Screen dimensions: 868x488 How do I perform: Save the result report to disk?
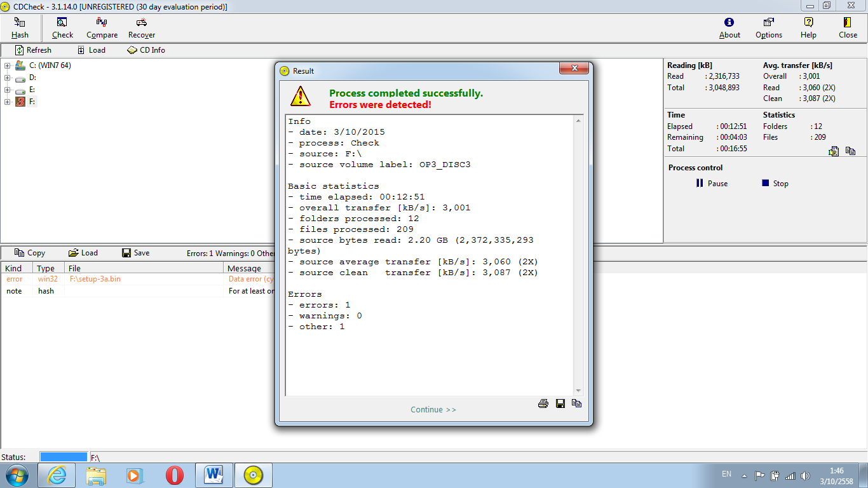pos(560,403)
